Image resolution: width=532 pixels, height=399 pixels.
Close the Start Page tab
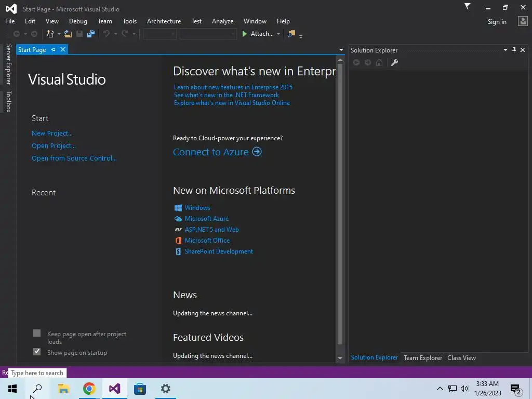(x=63, y=49)
